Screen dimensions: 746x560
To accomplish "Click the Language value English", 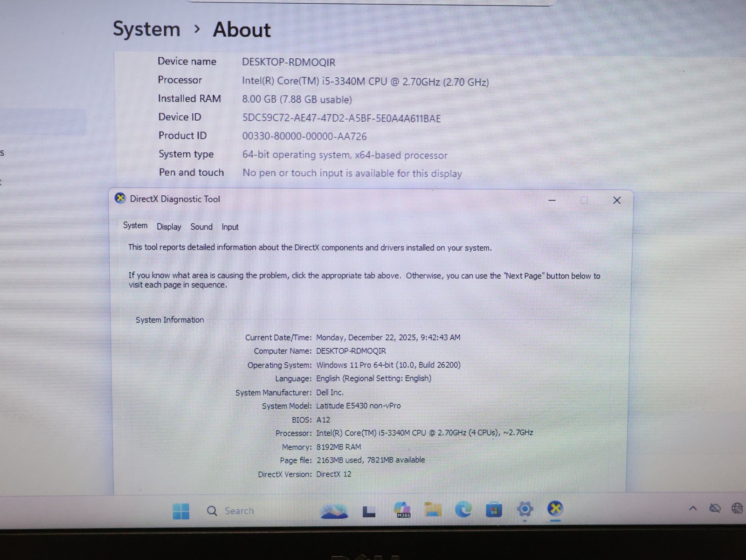I will point(373,378).
